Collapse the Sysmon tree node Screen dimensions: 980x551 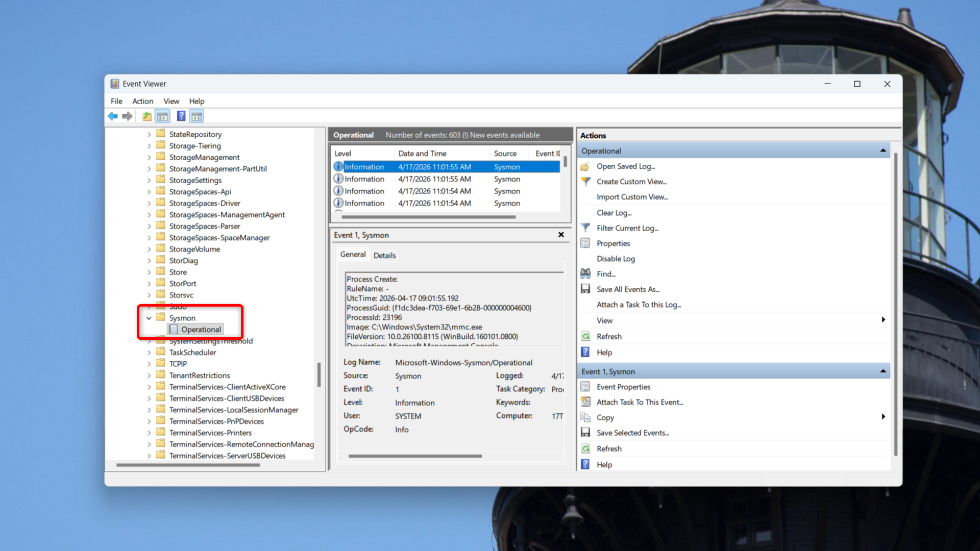pyautogui.click(x=149, y=318)
